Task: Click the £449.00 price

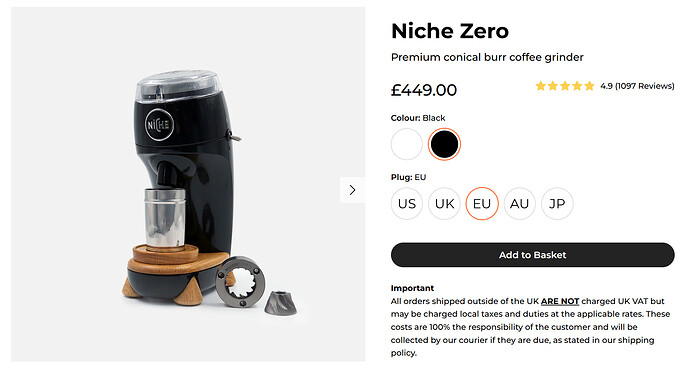Action: point(424,90)
